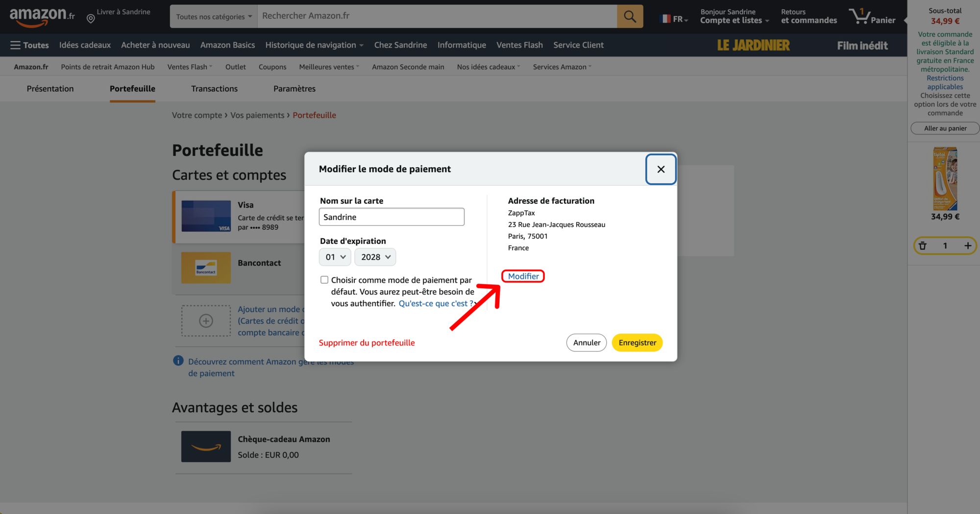Open Amazon Basics in nav bar
This screenshot has width=980, height=514.
(227, 45)
